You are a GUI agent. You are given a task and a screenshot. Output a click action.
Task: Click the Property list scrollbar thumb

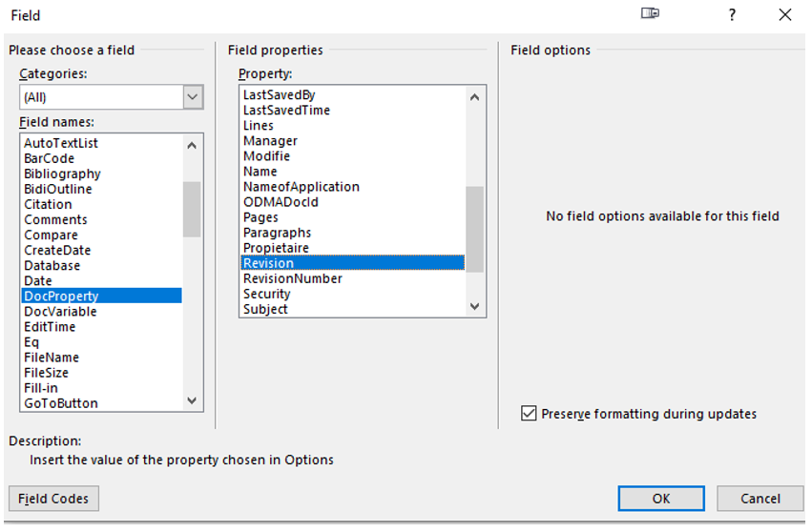tap(474, 229)
